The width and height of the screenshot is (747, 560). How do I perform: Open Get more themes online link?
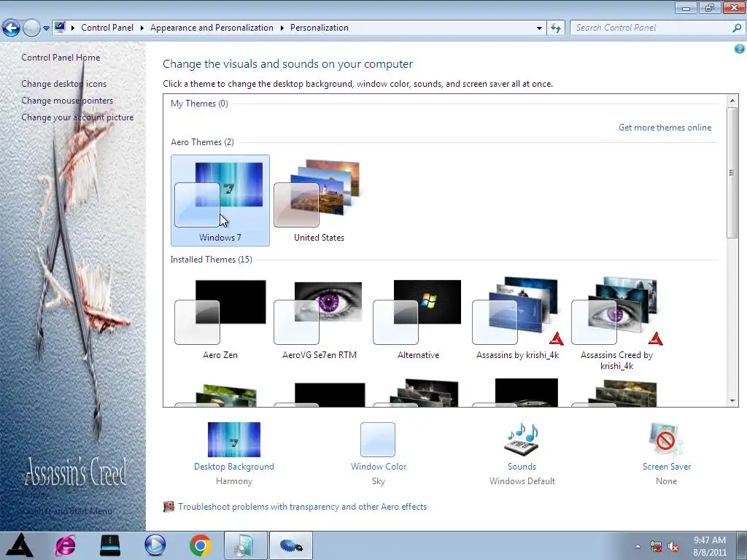coord(665,127)
